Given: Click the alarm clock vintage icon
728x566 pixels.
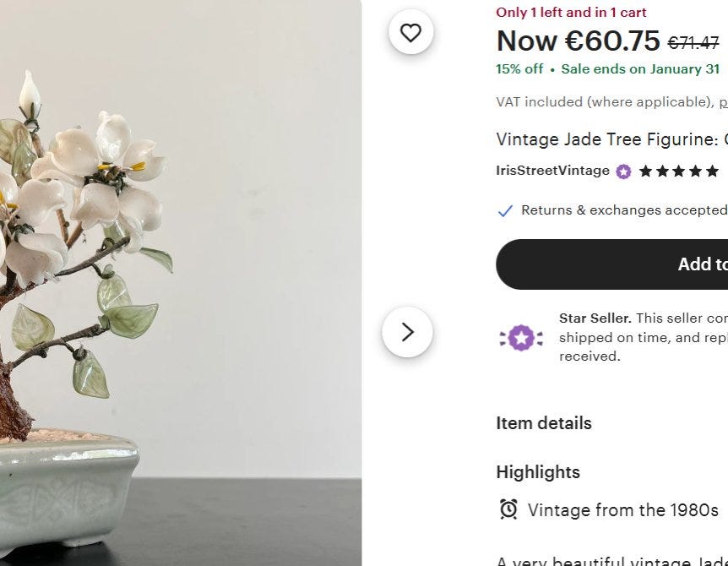Looking at the screenshot, I should [x=508, y=509].
